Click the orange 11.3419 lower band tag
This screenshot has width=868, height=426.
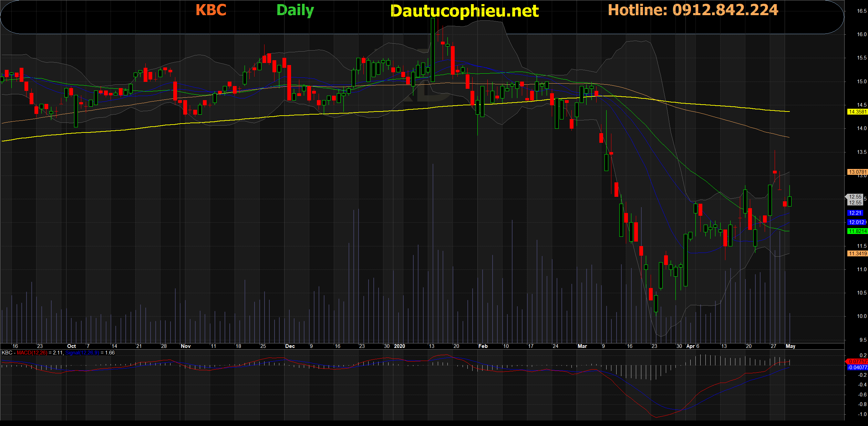click(857, 254)
